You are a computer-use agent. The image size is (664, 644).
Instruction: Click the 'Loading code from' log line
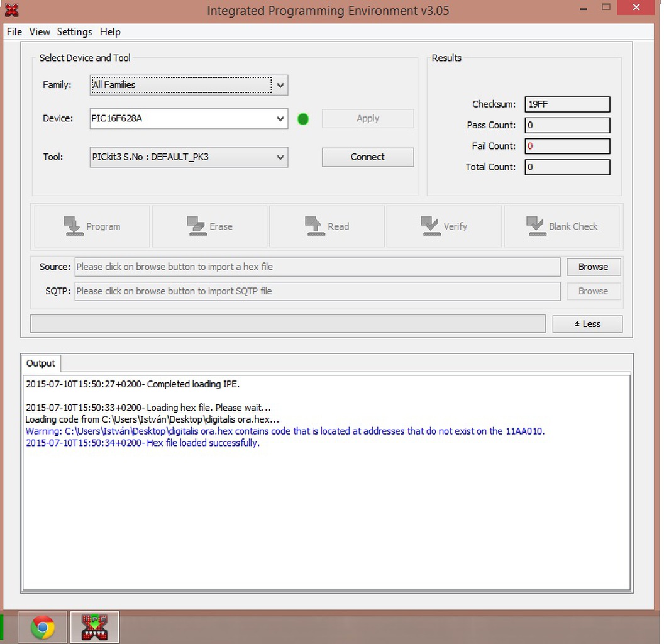152,419
